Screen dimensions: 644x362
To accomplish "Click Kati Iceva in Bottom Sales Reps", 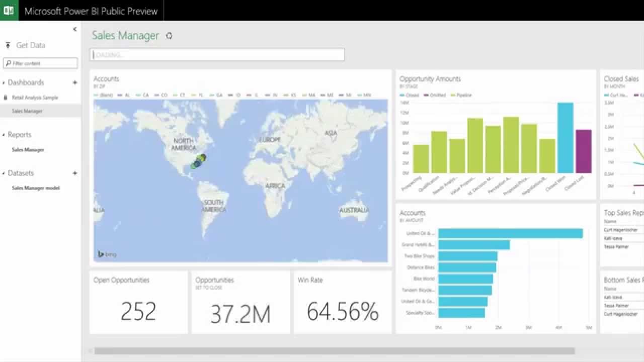I will tap(613, 297).
